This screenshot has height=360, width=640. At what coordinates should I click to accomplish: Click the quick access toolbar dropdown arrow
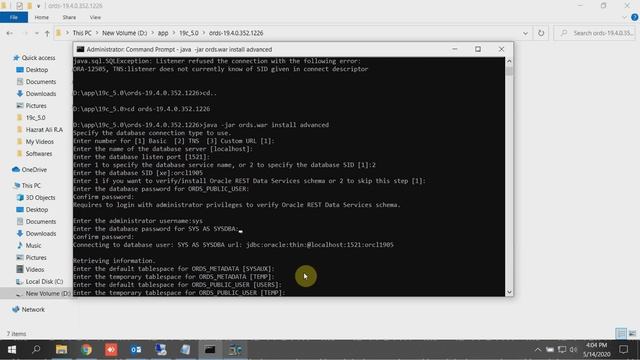coord(38,6)
